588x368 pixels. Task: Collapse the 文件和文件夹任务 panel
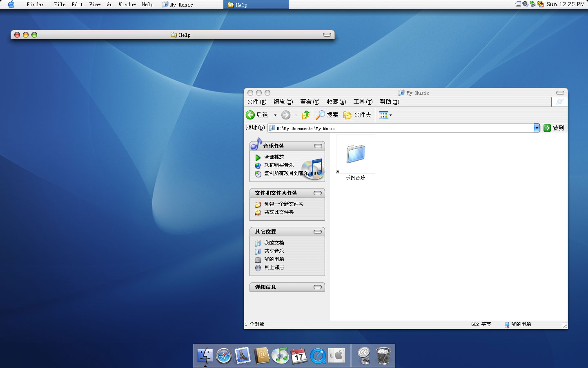click(x=318, y=193)
